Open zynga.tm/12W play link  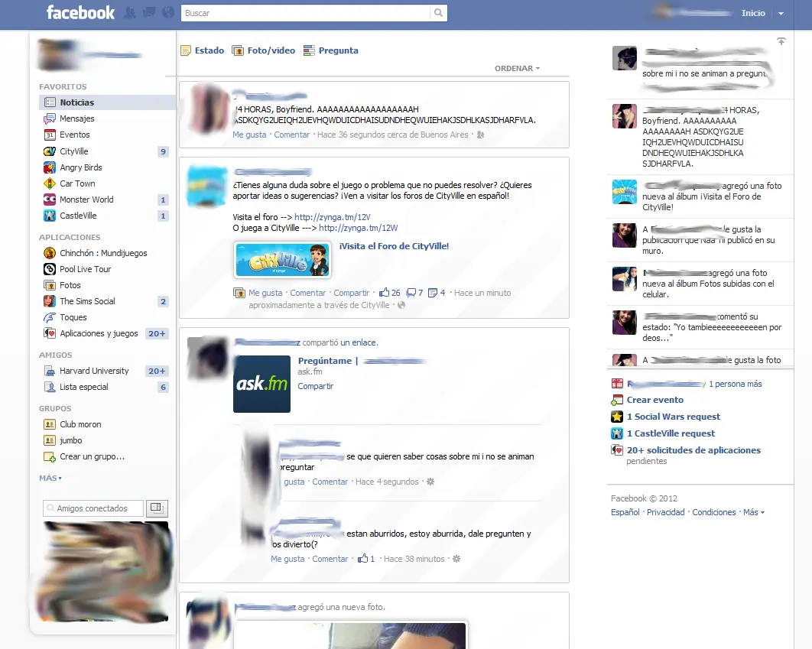click(359, 228)
